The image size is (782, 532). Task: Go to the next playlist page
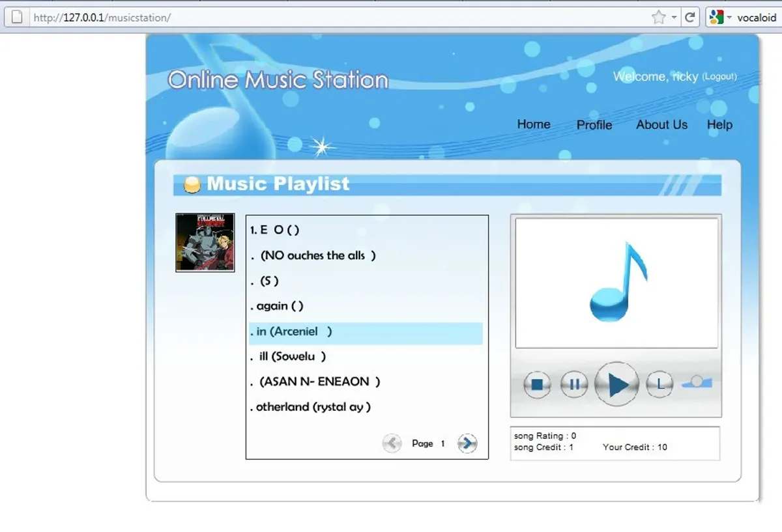(x=467, y=443)
